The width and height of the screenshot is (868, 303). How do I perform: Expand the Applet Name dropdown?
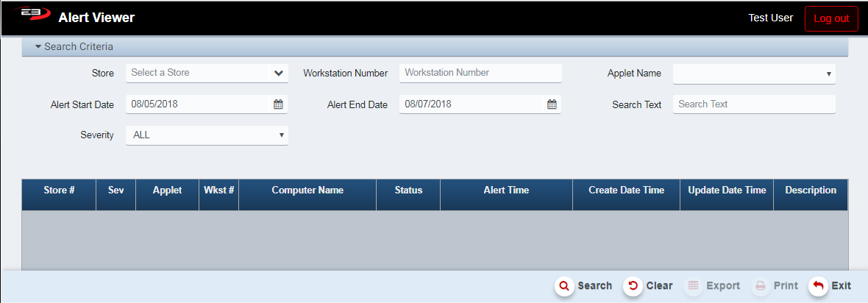click(754, 74)
